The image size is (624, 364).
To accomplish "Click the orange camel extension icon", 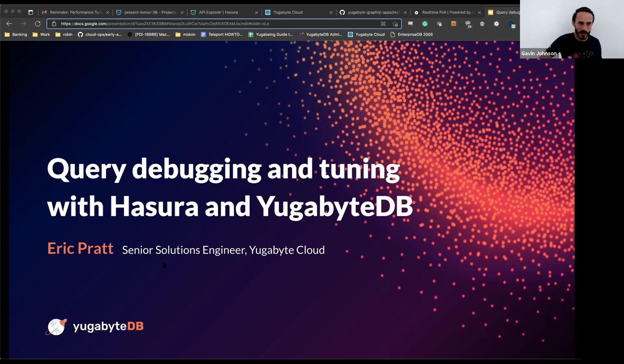I will tap(453, 24).
